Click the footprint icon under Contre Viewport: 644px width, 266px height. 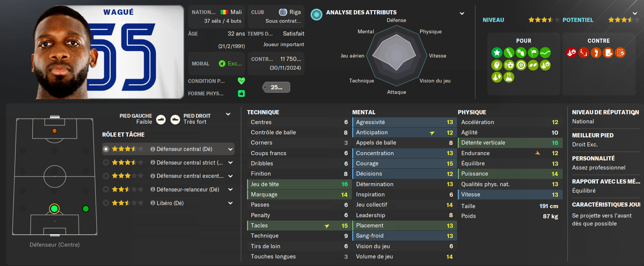click(596, 53)
